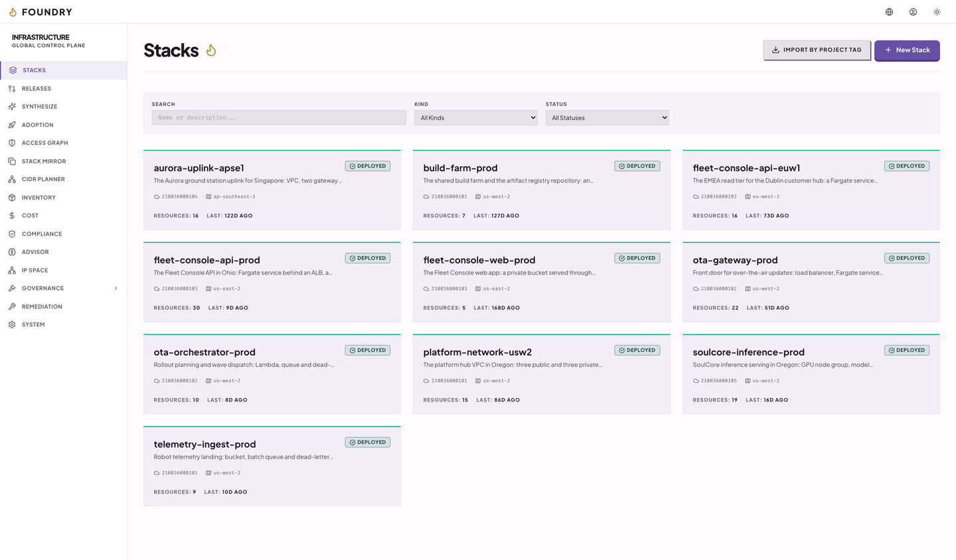Open the fleet-console-api-prod stack

[272, 282]
